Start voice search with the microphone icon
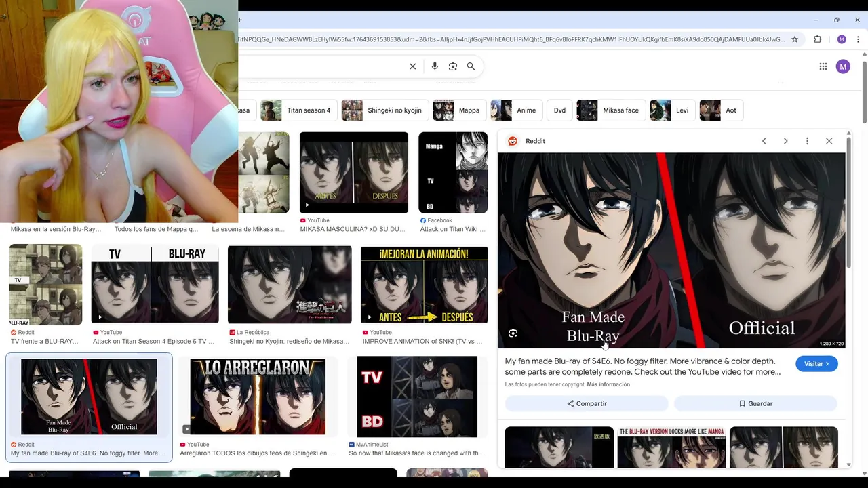Screen dimensions: 868x488 [435, 66]
